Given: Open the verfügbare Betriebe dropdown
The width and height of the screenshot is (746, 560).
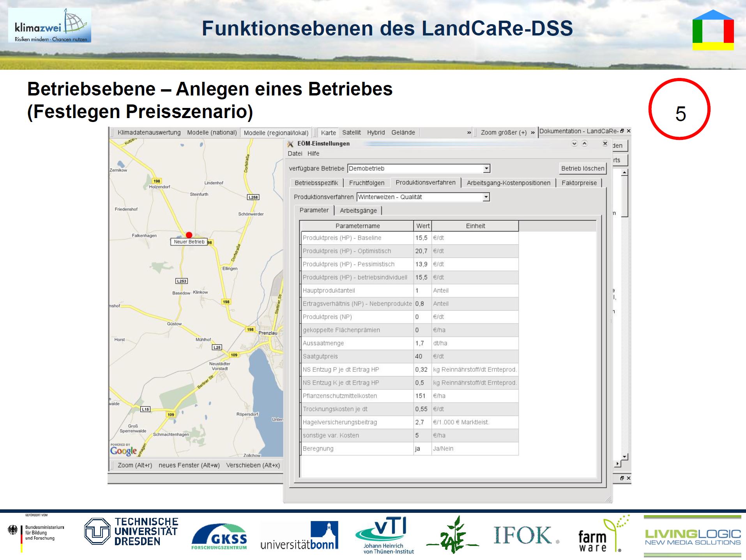Looking at the screenshot, I should (x=486, y=168).
